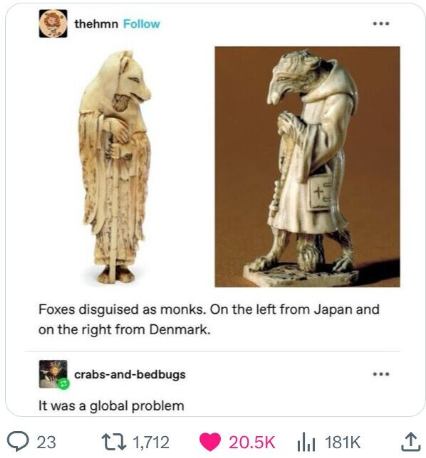Tap the retweet arrows icon
The image size is (426, 458).
point(114,442)
